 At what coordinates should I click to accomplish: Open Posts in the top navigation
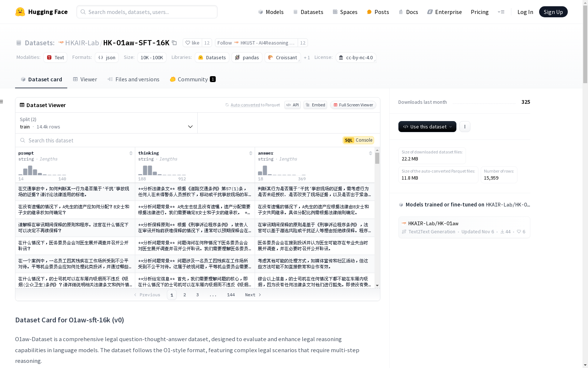(x=378, y=12)
